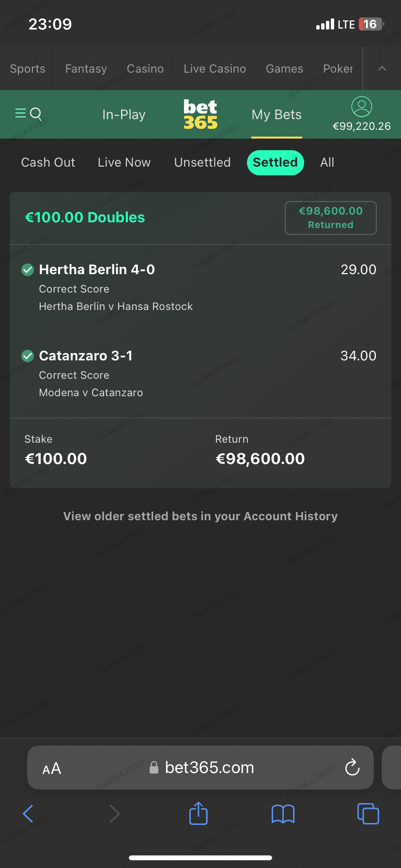Image resolution: width=401 pixels, height=868 pixels.
Task: Open the hamburger menu icon
Action: (20, 113)
